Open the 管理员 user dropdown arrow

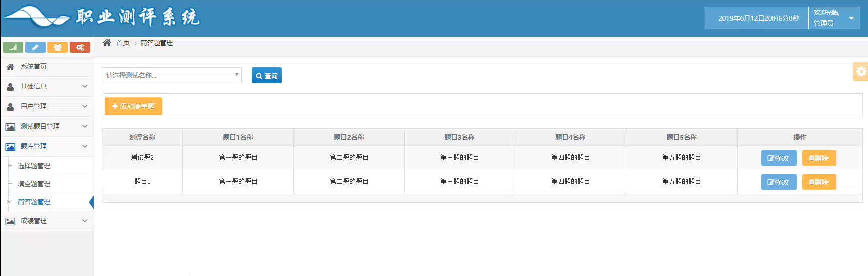click(851, 18)
